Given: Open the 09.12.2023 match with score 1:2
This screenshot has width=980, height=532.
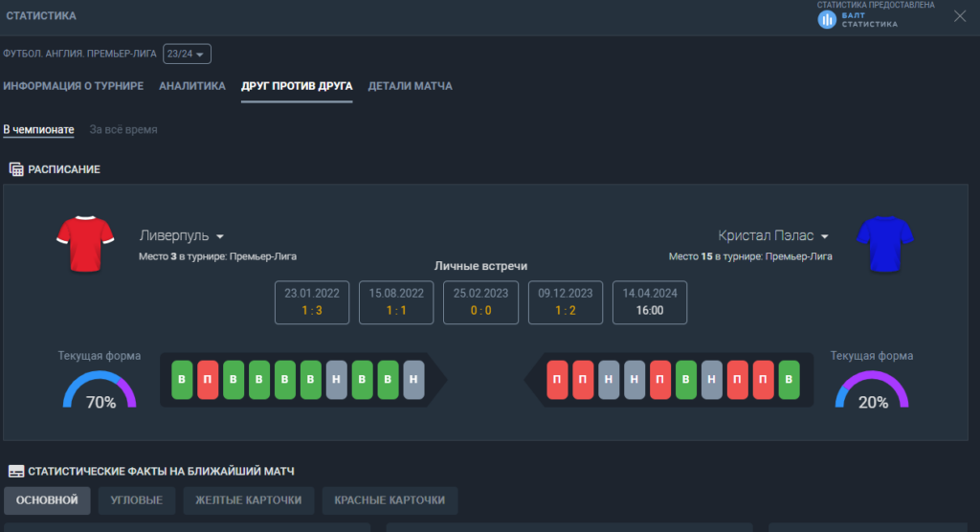Looking at the screenshot, I should (x=566, y=302).
